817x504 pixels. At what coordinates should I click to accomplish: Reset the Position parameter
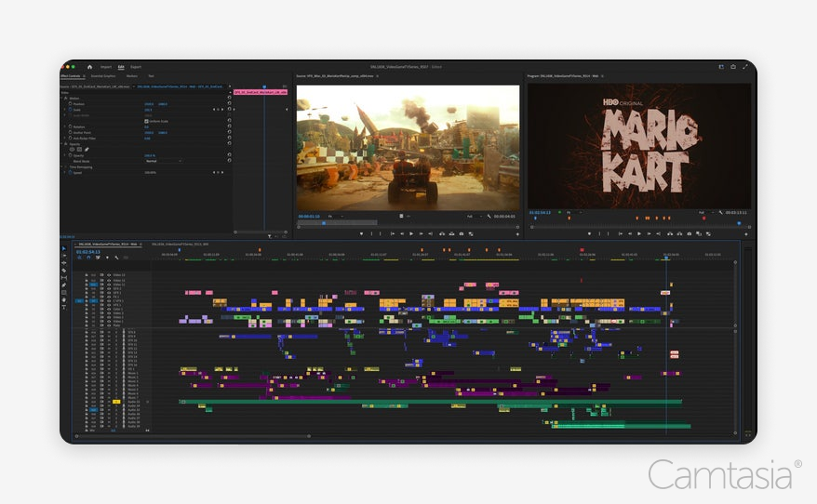click(x=229, y=103)
